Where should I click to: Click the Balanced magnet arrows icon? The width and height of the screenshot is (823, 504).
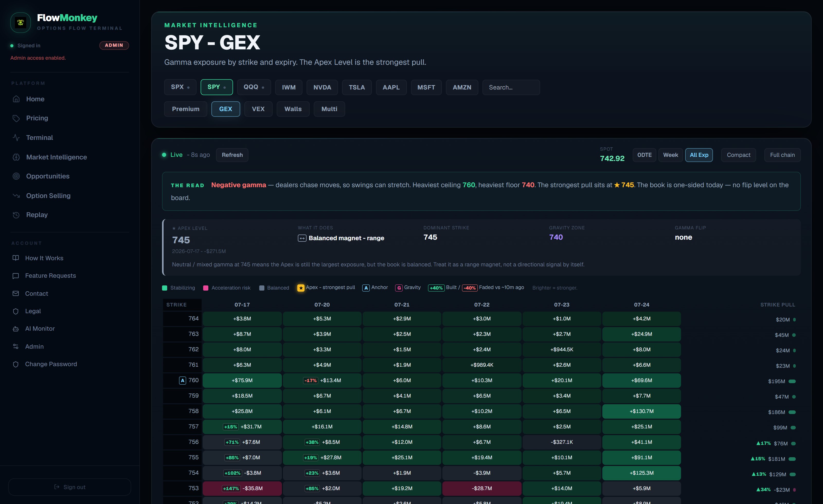pos(302,238)
